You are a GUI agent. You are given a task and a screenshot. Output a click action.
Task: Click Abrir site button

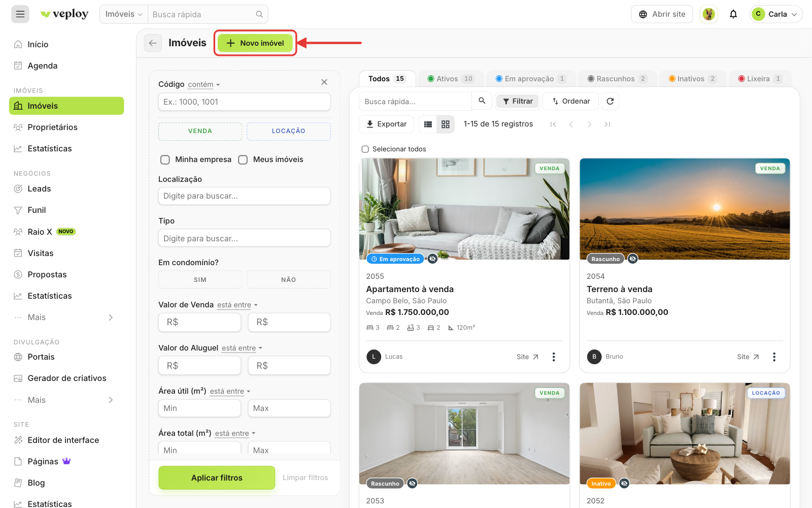pyautogui.click(x=662, y=14)
